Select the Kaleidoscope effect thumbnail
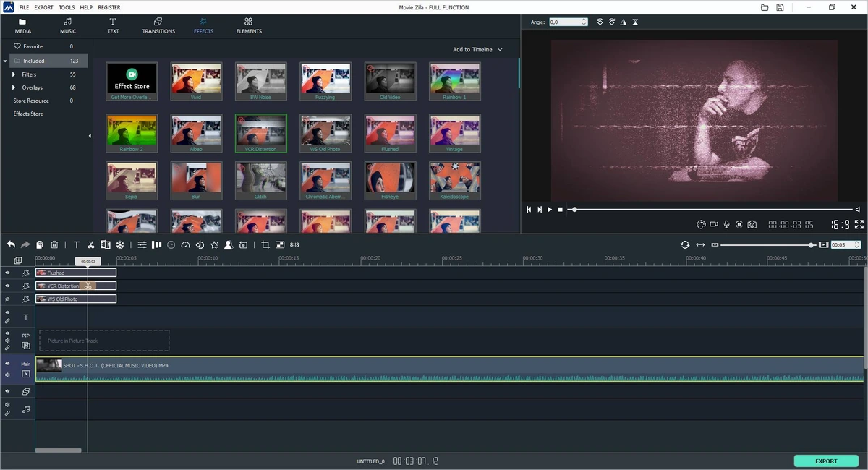 [x=455, y=181]
